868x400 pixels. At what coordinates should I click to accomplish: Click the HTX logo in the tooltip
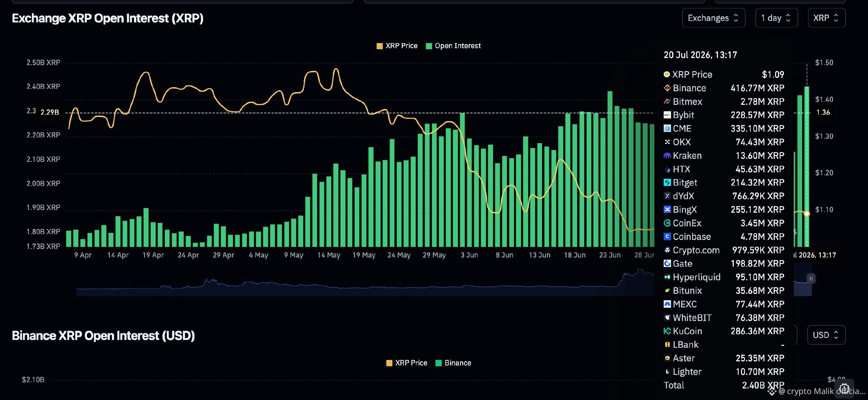click(667, 169)
